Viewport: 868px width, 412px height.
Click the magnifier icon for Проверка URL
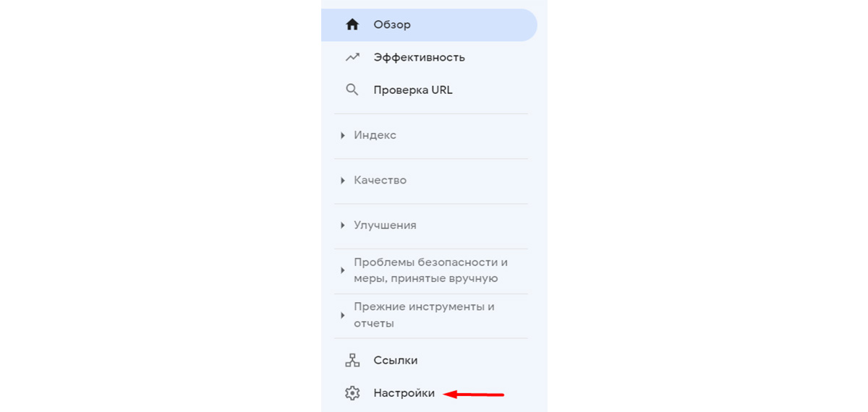point(352,90)
